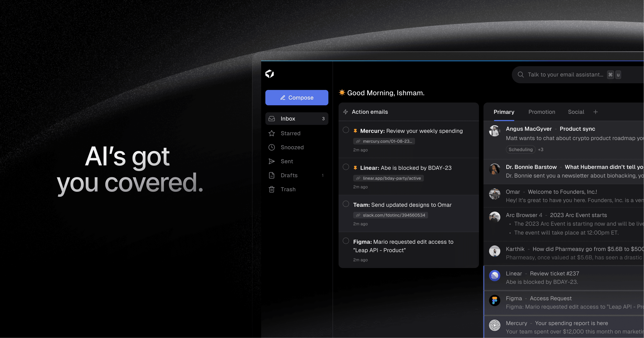Viewport: 644px width, 338px height.
Task: Select the Starred folder icon
Action: point(271,133)
